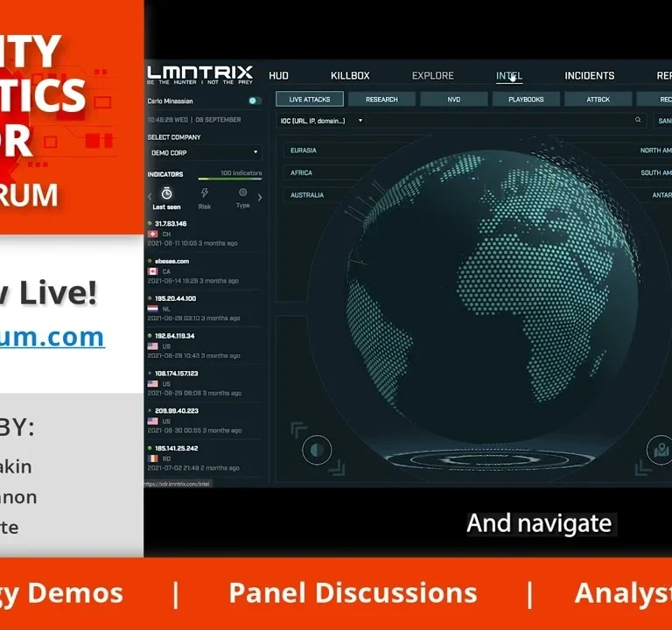
Task: Open the KILLBOX section
Action: coord(350,76)
